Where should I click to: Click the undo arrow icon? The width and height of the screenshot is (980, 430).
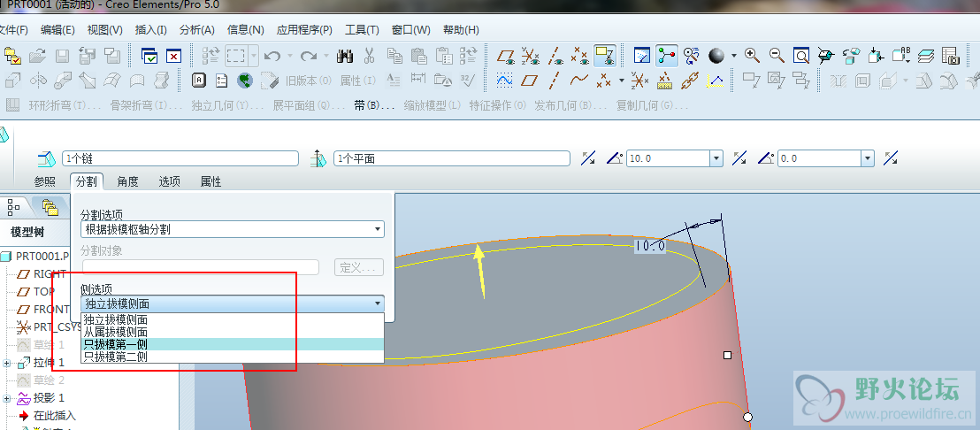[272, 57]
